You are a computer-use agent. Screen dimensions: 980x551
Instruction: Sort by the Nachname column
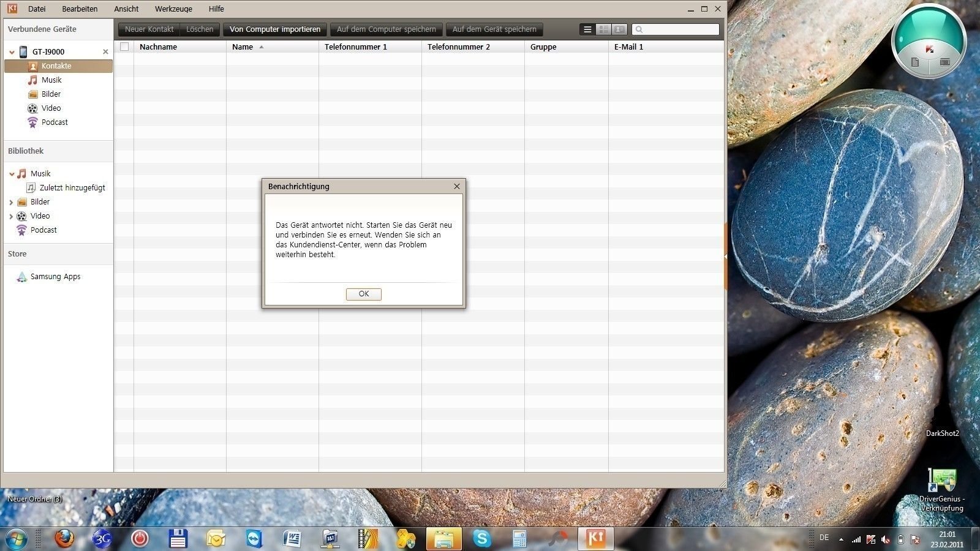158,47
